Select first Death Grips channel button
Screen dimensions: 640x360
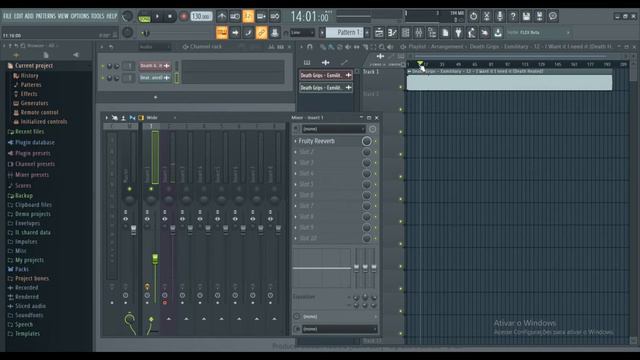[x=155, y=66]
